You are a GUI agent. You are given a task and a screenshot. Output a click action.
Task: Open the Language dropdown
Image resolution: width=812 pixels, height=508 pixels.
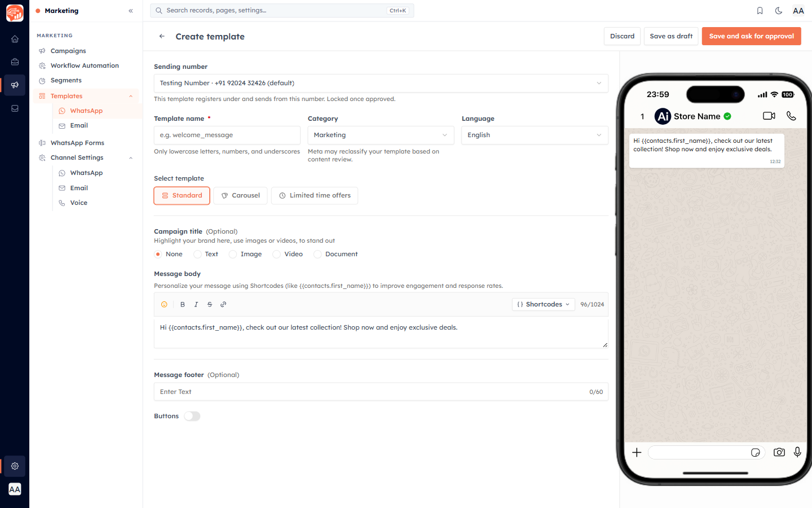tap(535, 135)
